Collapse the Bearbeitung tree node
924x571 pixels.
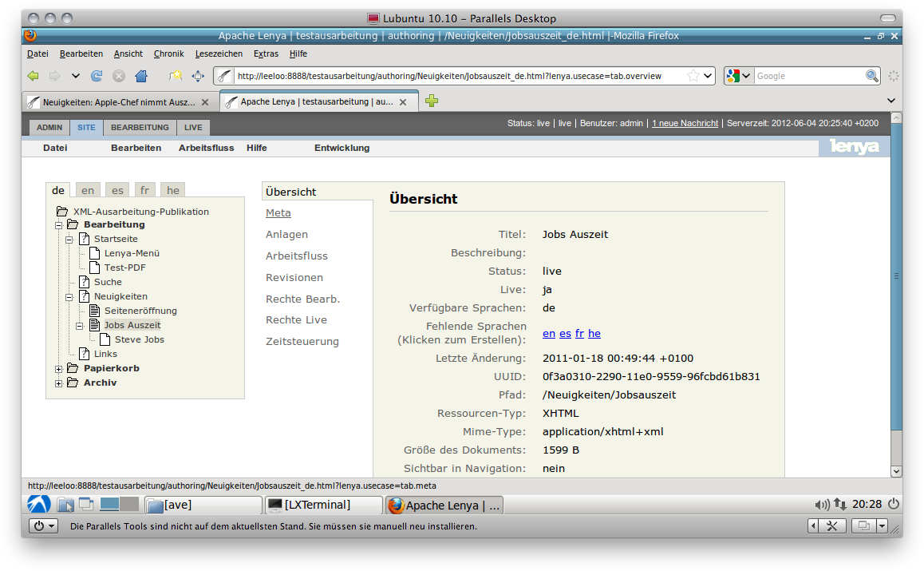point(58,225)
